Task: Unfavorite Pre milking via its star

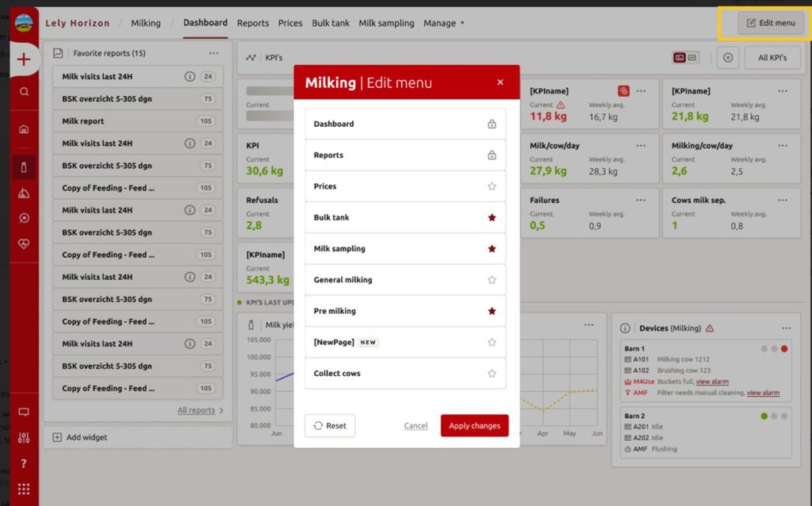Action: click(x=492, y=311)
